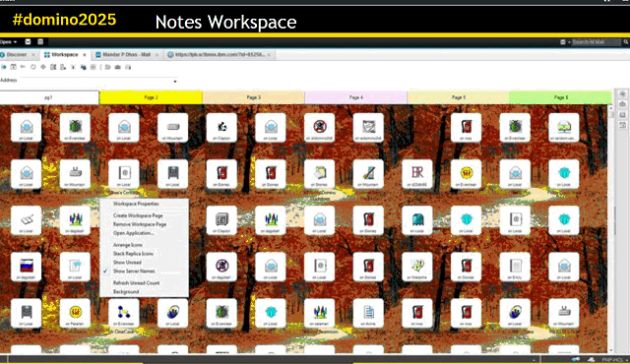Screen dimensions: 630x364
Task: Toggle Show Unread in the context menu
Action: (x=127, y=263)
